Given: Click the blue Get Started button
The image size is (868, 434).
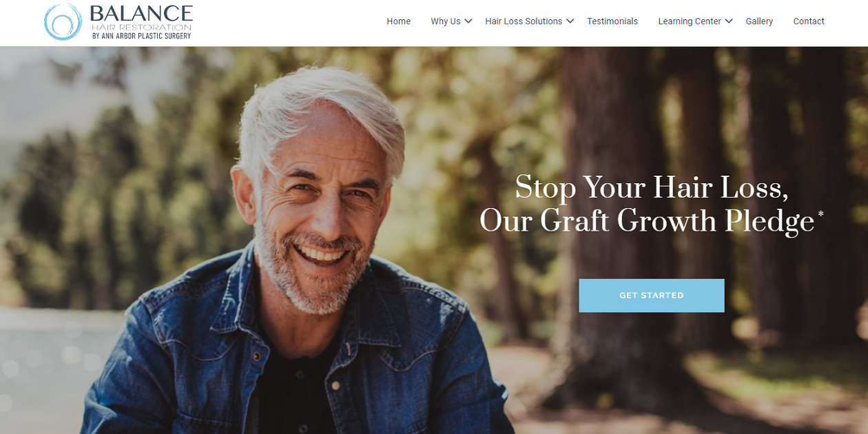Looking at the screenshot, I should coord(652,296).
